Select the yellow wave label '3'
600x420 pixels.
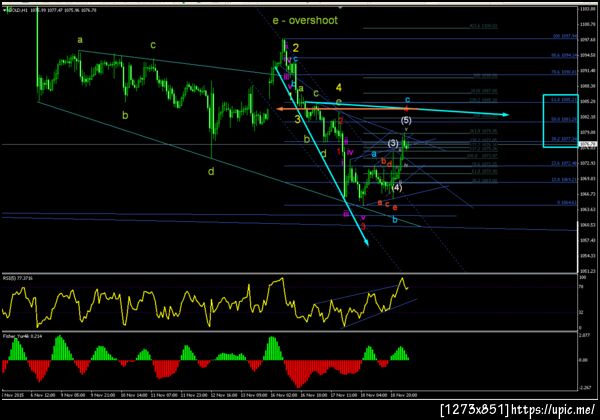click(298, 119)
